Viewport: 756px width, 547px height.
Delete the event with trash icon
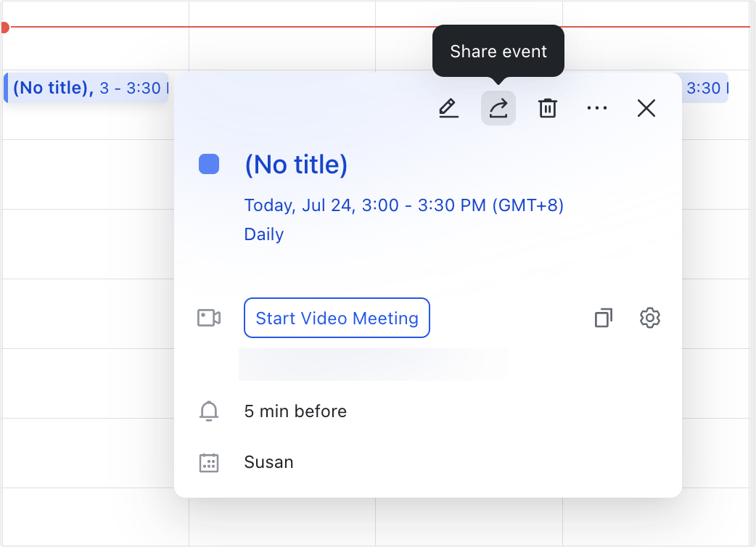[547, 108]
